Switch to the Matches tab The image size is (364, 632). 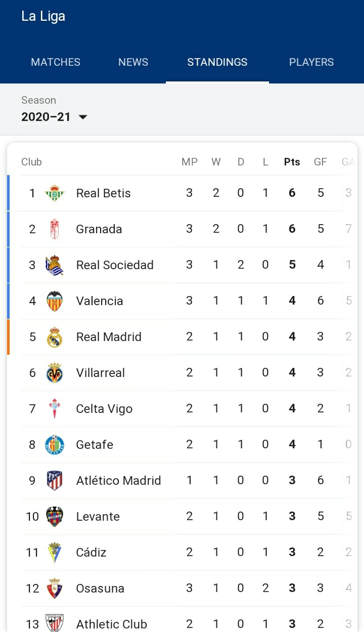point(56,62)
